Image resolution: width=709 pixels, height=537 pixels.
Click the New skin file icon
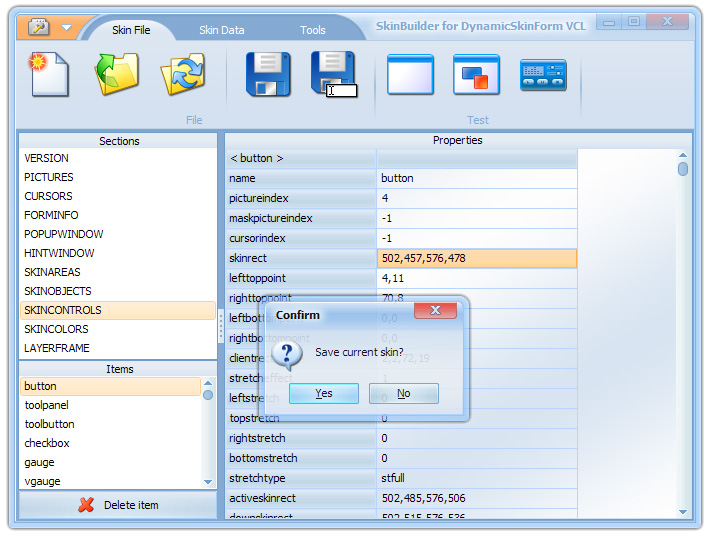click(50, 75)
